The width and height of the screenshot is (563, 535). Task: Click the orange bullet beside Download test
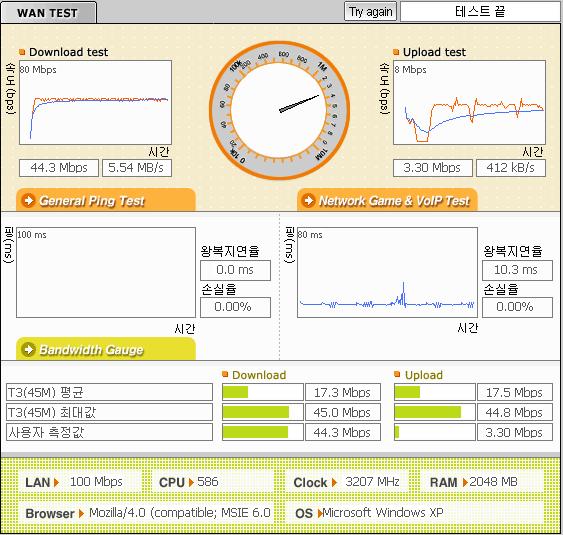pyautogui.click(x=22, y=52)
